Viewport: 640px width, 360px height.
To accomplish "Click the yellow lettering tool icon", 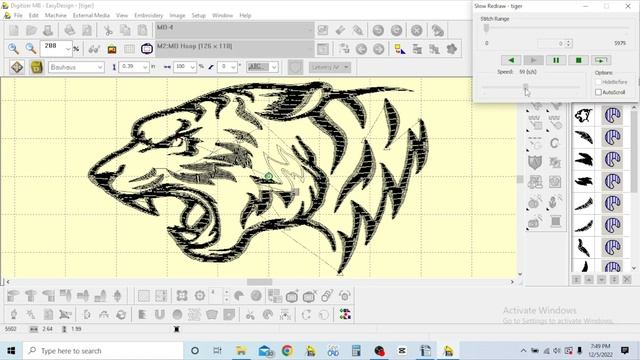I will coord(36,67).
